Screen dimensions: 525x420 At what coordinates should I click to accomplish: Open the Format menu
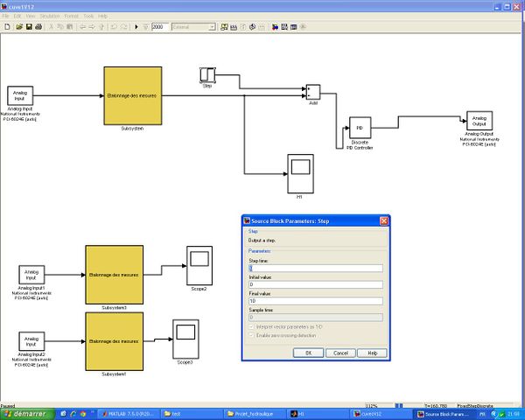coord(71,16)
